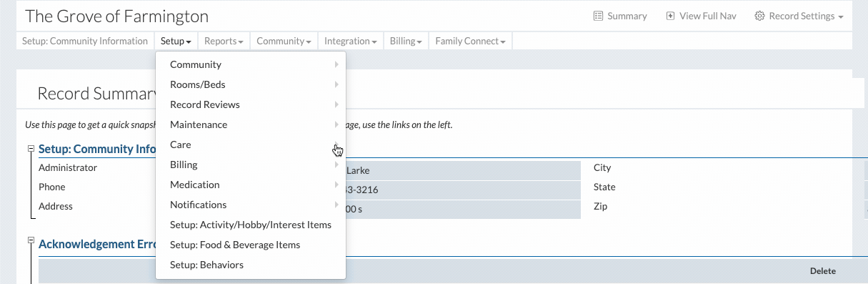Open Setup: Activity/Hobby/Interest Items
868x284 pixels.
[251, 225]
